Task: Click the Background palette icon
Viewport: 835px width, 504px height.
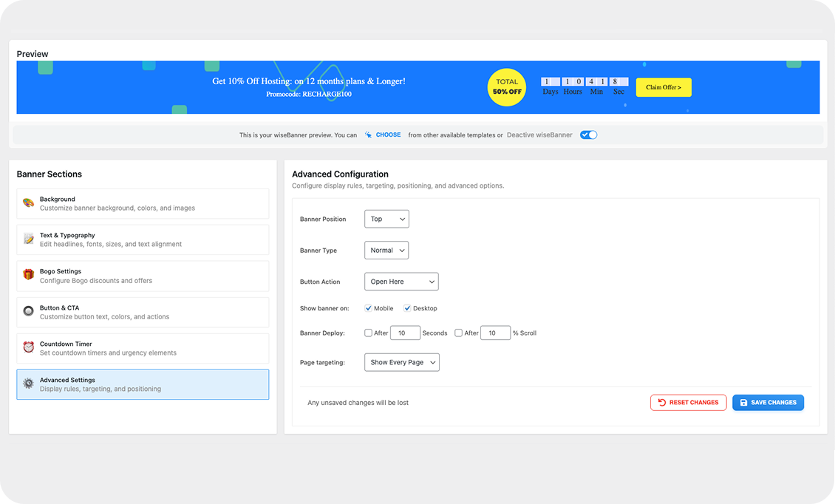Action: 28,203
